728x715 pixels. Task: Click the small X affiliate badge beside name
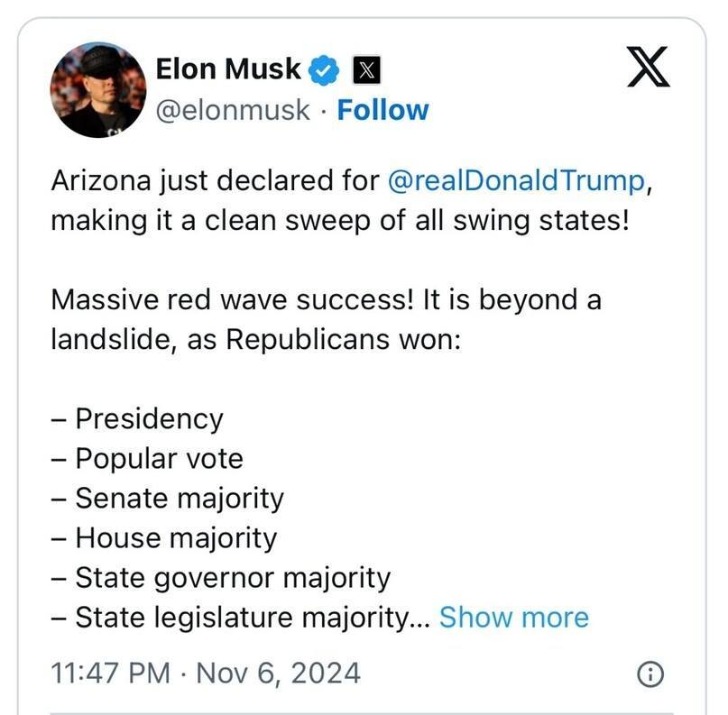[365, 69]
